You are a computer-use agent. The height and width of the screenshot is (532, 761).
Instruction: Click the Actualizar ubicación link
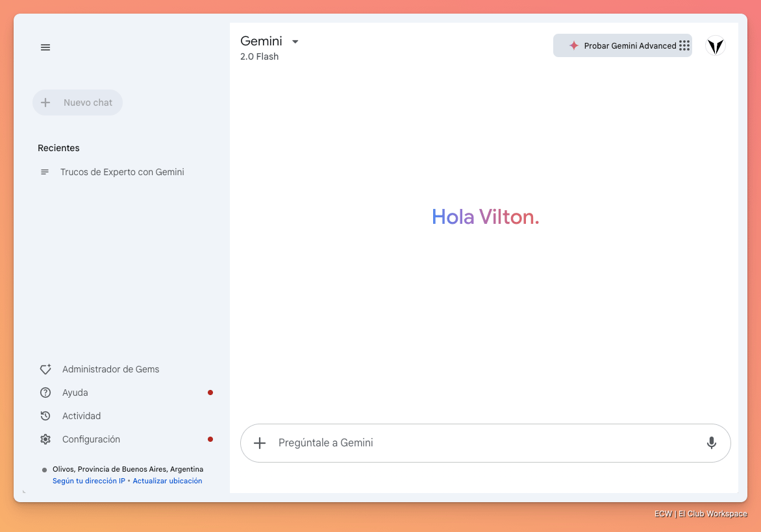tap(168, 481)
